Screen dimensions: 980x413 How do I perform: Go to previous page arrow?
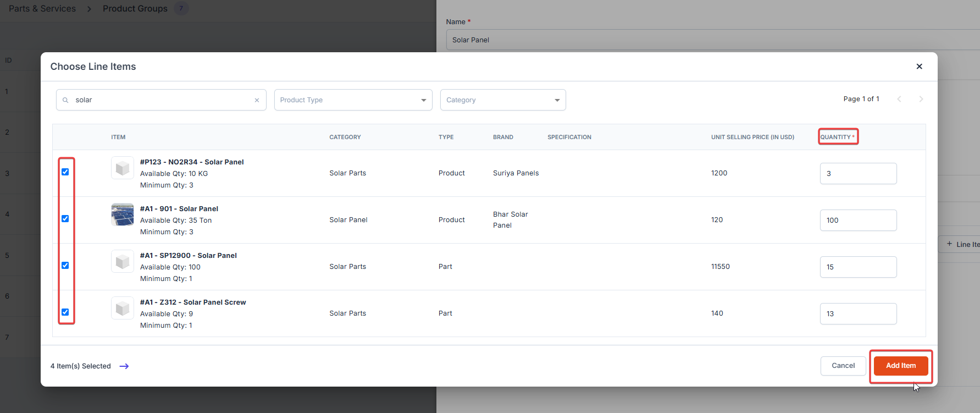[899, 99]
